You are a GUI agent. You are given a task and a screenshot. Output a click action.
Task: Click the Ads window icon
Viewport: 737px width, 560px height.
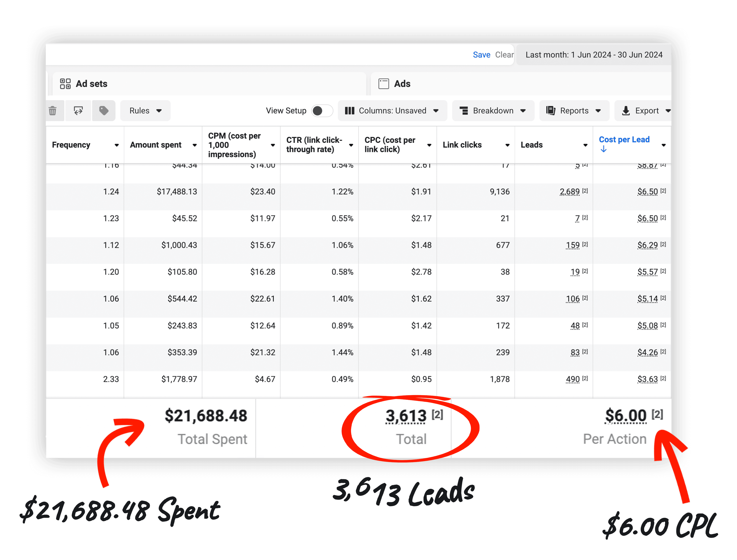(x=384, y=84)
